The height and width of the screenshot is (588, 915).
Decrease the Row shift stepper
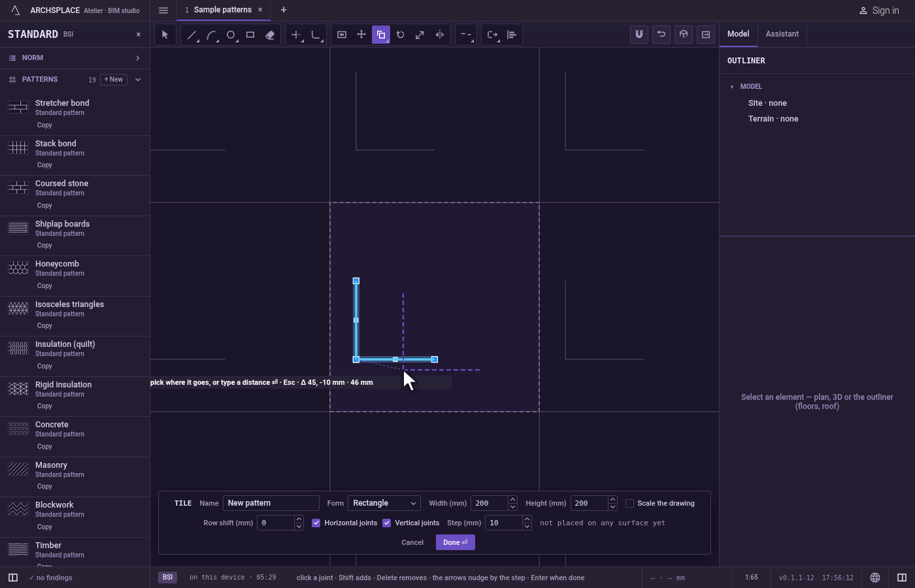tap(299, 527)
